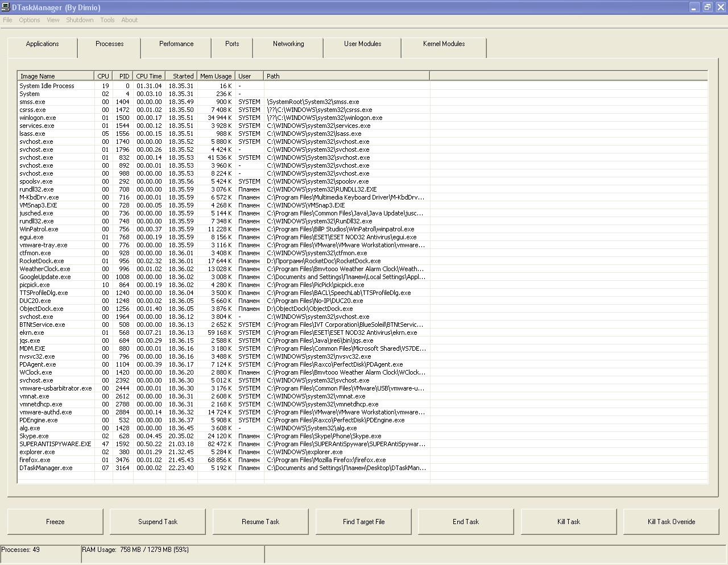Open the File menu
728x565 pixels.
click(x=7, y=20)
